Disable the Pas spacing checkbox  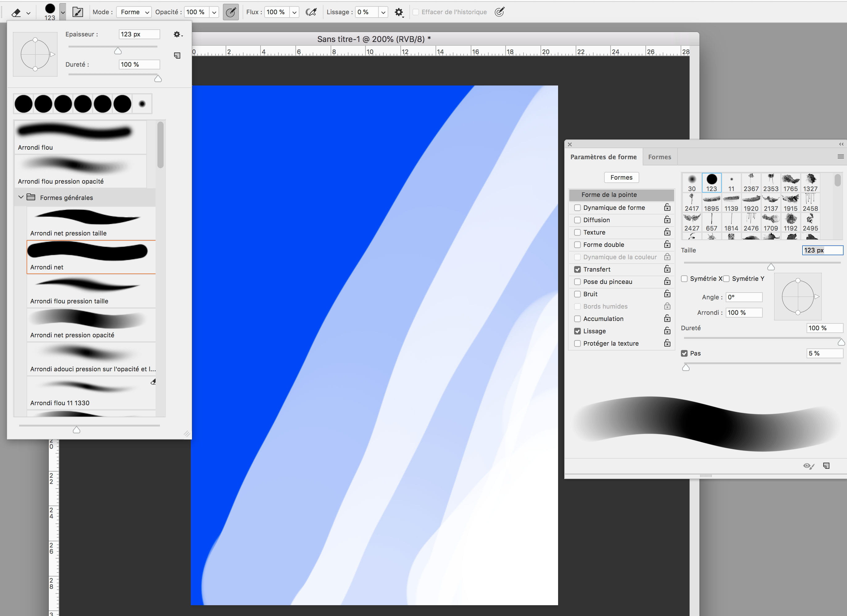(684, 353)
